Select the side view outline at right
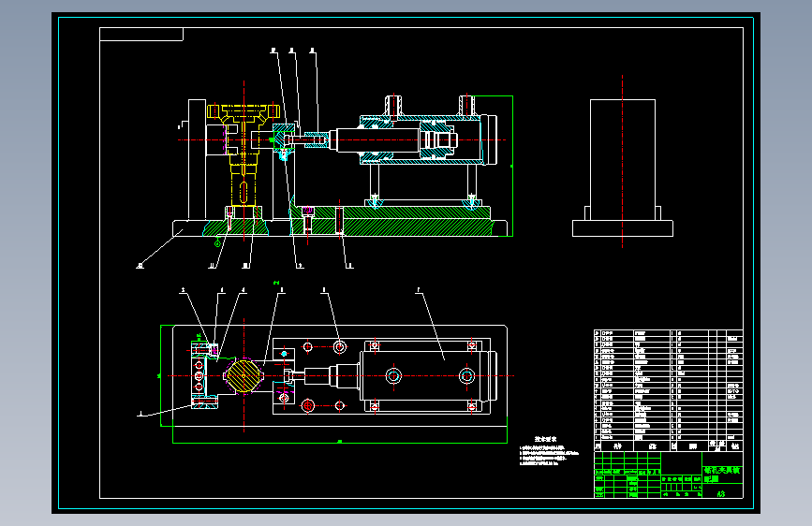 click(x=623, y=168)
